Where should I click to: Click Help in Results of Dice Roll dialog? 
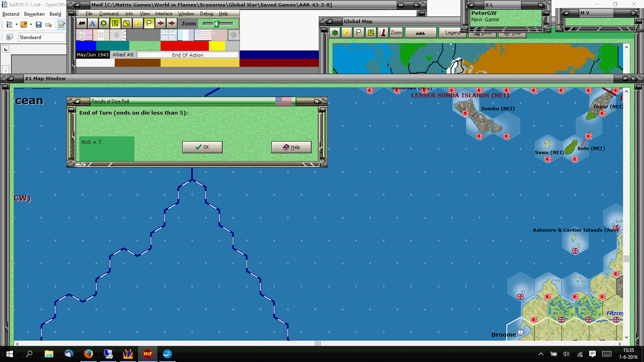pos(291,147)
